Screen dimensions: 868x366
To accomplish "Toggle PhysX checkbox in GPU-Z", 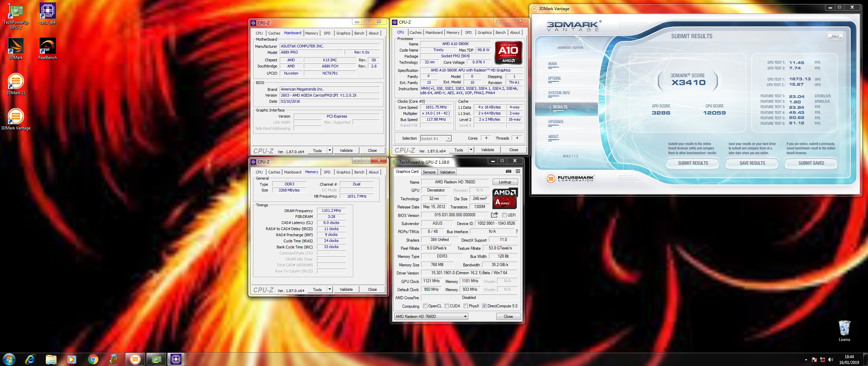I will [466, 306].
